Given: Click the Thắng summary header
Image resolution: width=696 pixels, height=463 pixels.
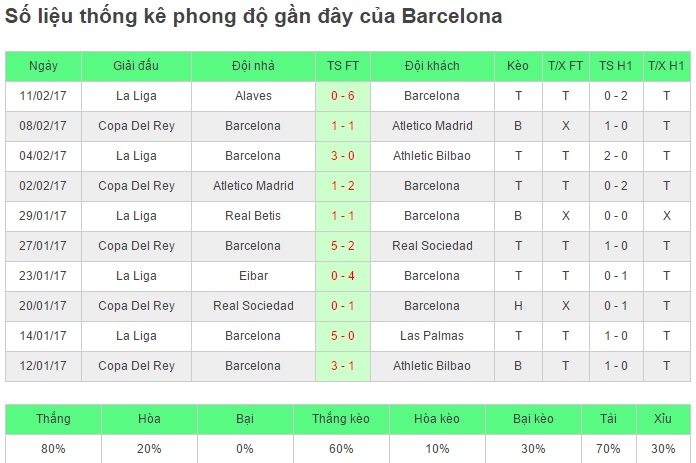Looking at the screenshot, I should pos(53,419).
